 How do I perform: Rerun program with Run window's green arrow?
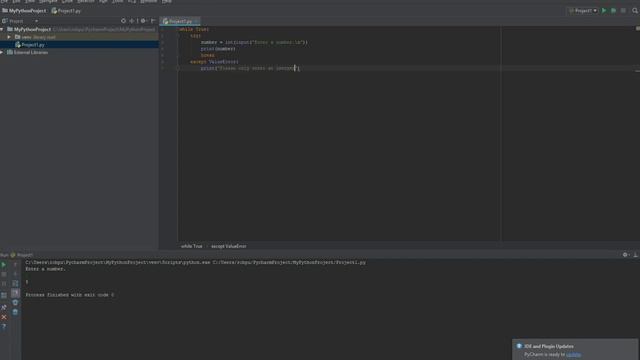[4, 265]
